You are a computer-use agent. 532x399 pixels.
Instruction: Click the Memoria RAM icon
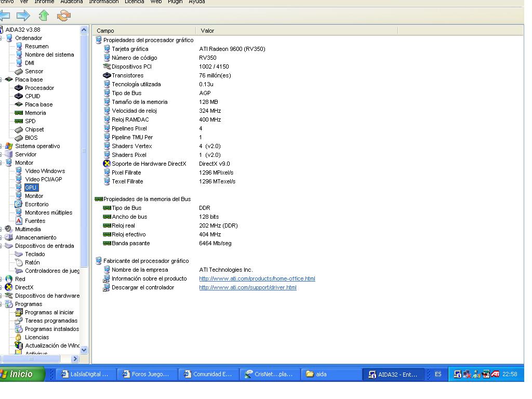click(x=19, y=113)
